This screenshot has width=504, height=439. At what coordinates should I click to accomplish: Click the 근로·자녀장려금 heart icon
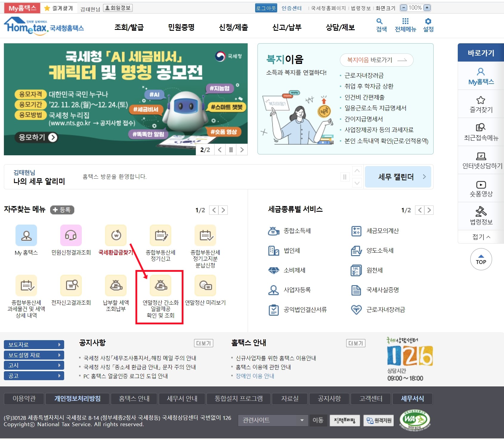coord(356,310)
